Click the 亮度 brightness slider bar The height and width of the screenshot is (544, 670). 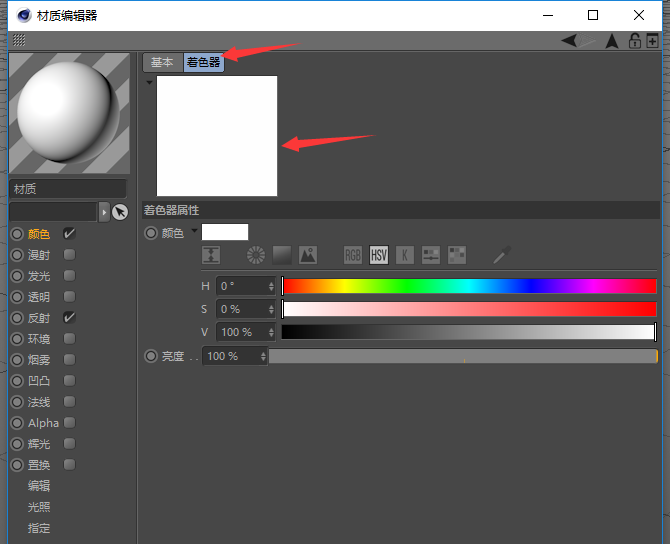(463, 356)
